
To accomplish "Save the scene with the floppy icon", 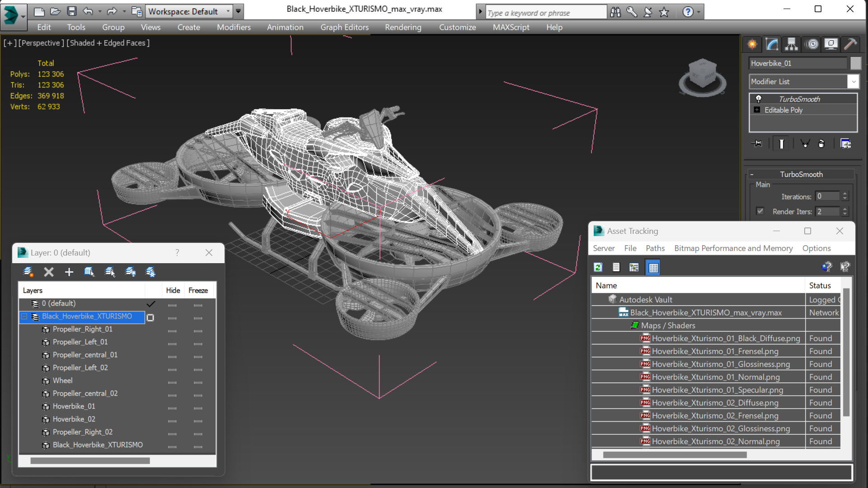I will click(71, 11).
